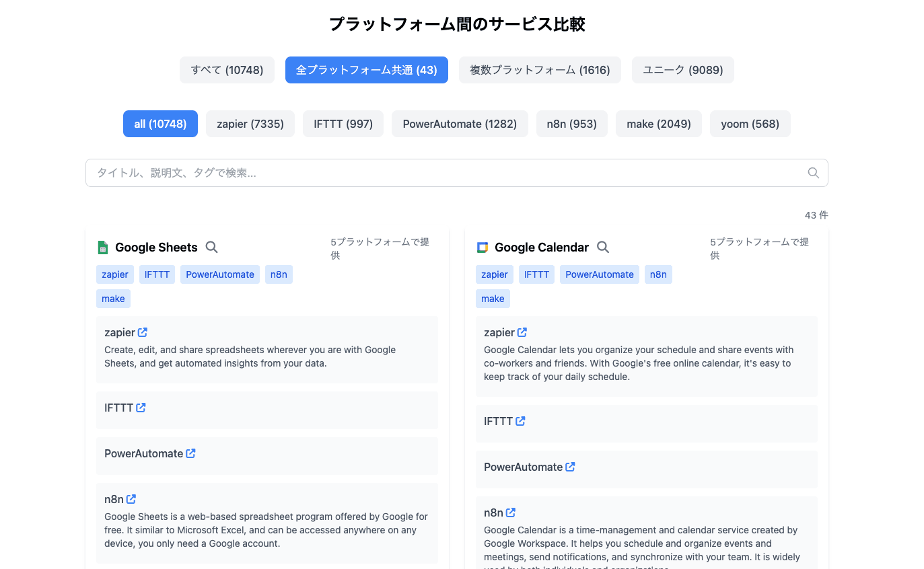Image resolution: width=924 pixels, height=569 pixels.
Task: Filter by PowerAutomate (1282) platform
Action: coord(460,124)
